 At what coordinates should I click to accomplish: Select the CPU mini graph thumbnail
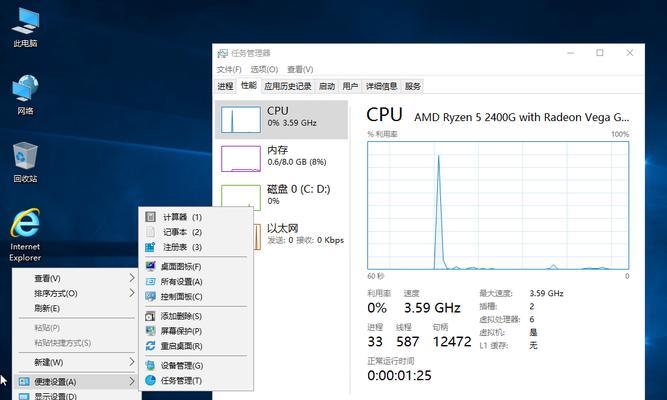click(x=241, y=120)
